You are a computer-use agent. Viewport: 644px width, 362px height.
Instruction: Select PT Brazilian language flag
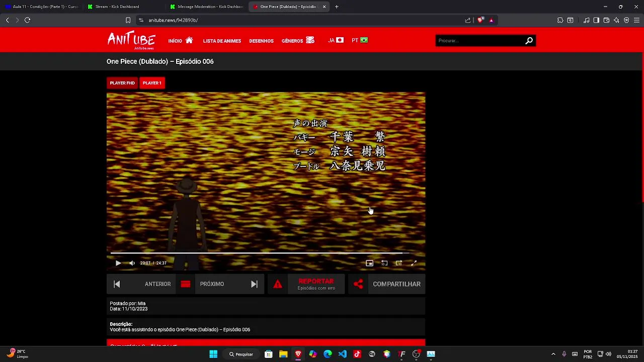360,40
